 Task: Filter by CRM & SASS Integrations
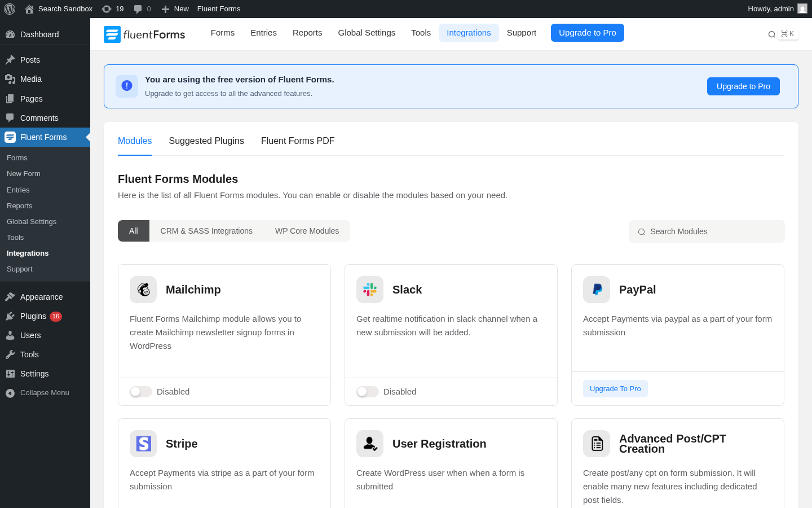[x=206, y=231]
